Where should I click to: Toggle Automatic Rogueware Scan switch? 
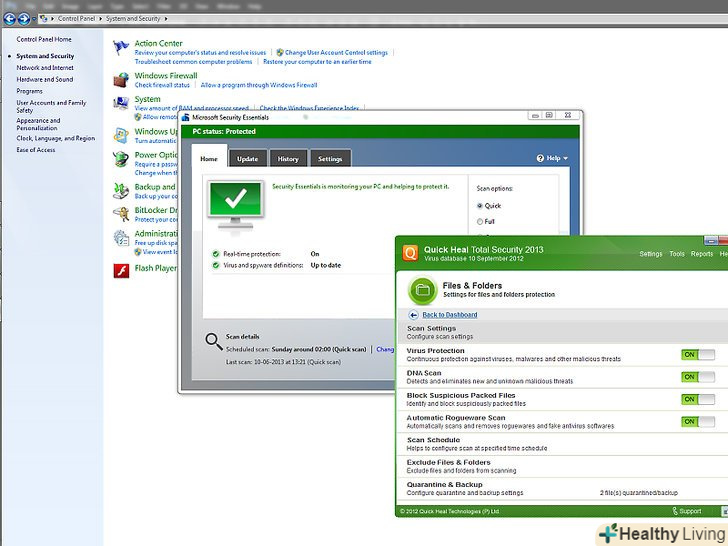click(698, 422)
